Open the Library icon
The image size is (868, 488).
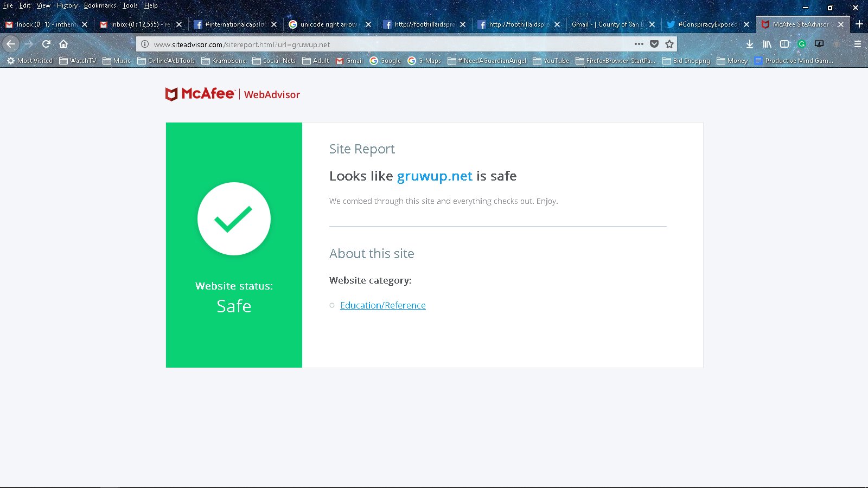[767, 44]
